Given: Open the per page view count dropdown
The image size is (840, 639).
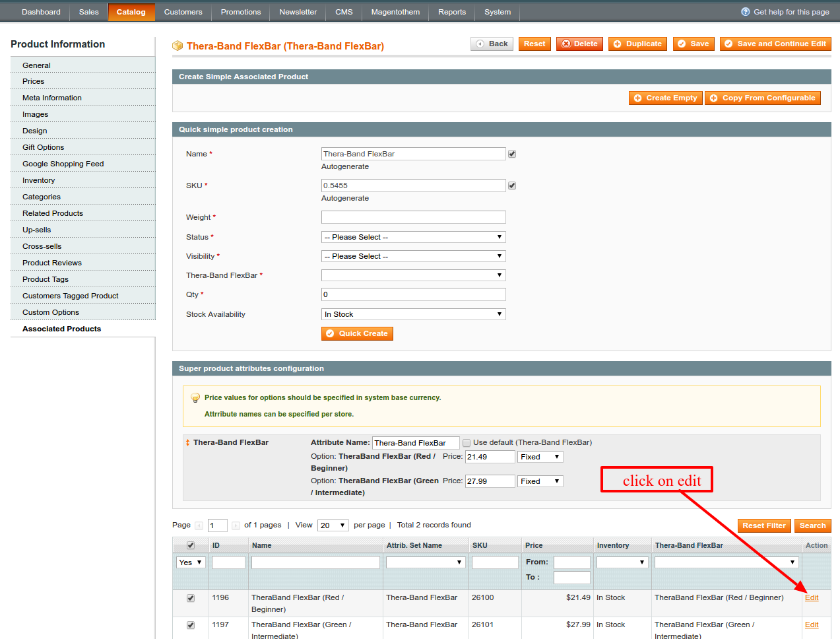Looking at the screenshot, I should pos(333,525).
